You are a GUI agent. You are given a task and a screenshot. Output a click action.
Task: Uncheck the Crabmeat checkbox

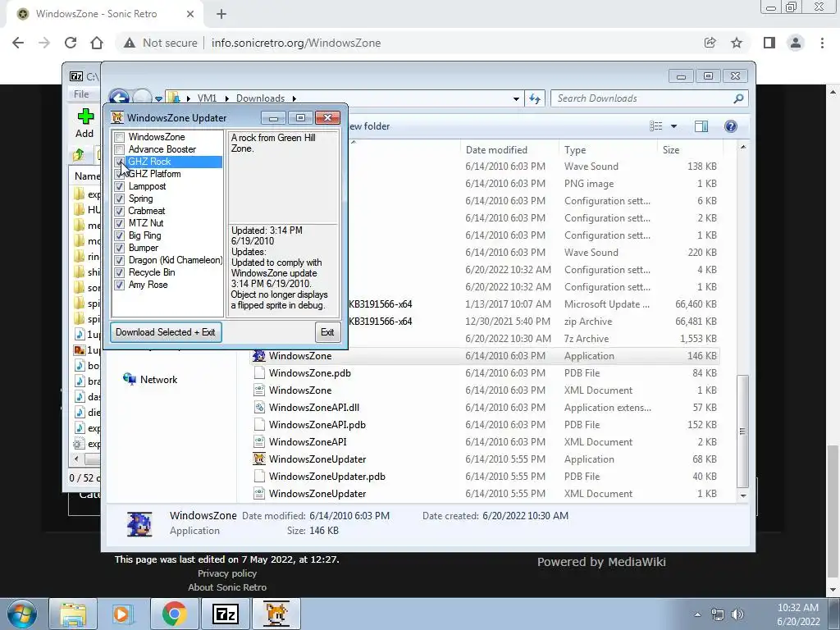[120, 211]
